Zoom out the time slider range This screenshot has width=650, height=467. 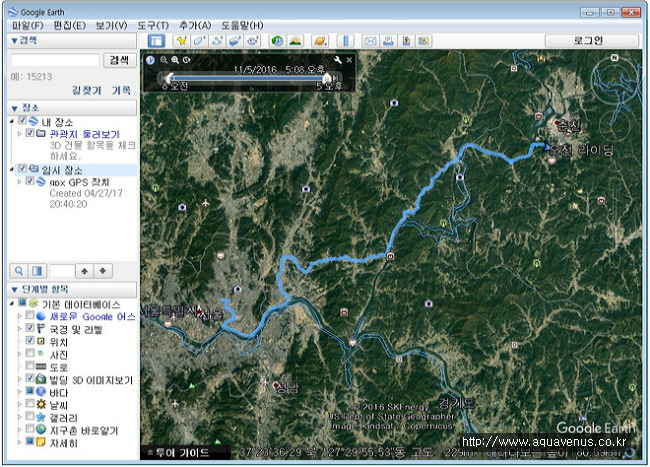(x=164, y=60)
